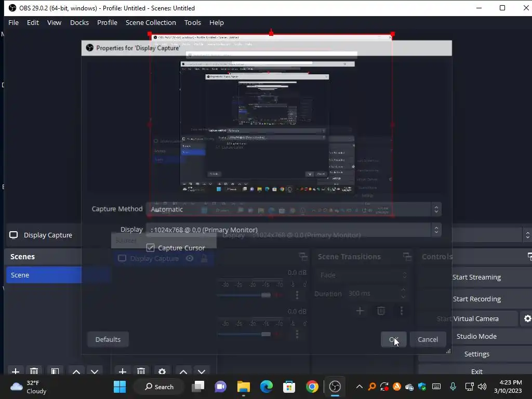Move source down arrow in Sources toolbar
Image resolution: width=532 pixels, height=399 pixels.
[x=202, y=372]
